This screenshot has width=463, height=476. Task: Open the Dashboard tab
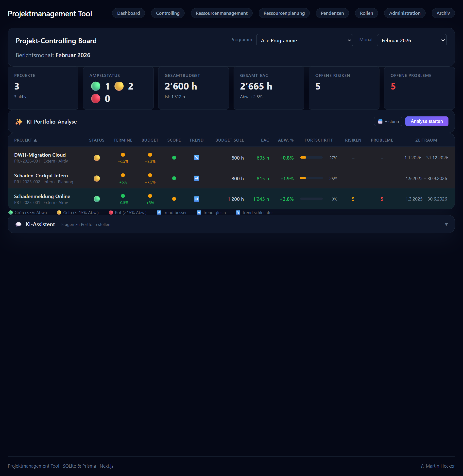128,13
